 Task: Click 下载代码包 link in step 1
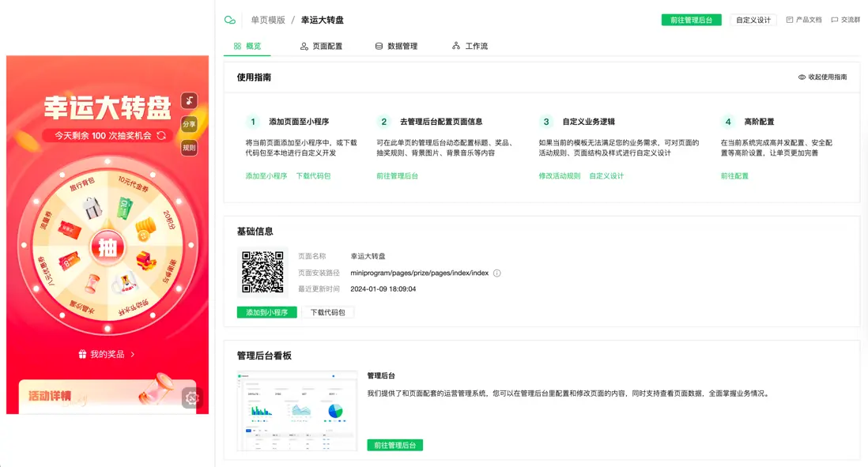(x=313, y=176)
